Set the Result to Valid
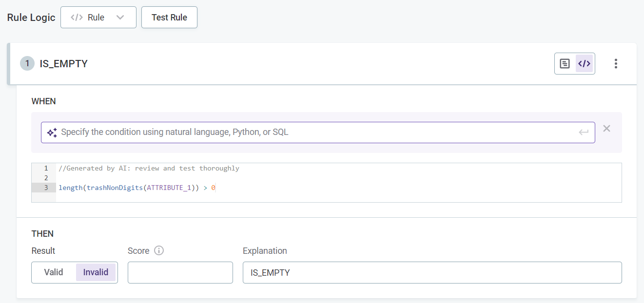This screenshot has height=303, width=644. pos(54,272)
